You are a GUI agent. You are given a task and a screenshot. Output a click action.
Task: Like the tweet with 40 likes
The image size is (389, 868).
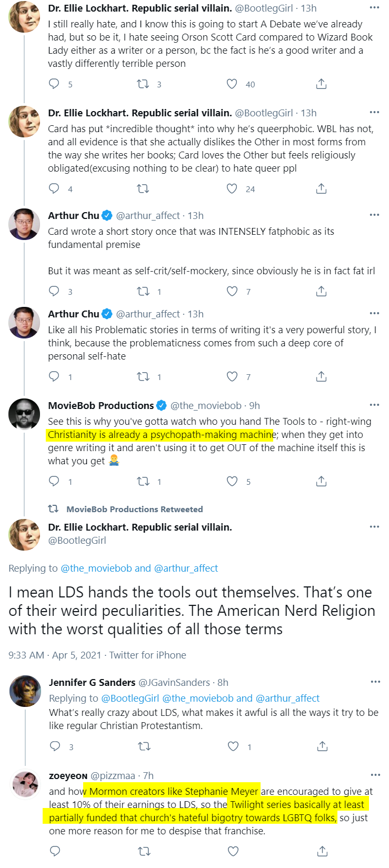tap(232, 84)
